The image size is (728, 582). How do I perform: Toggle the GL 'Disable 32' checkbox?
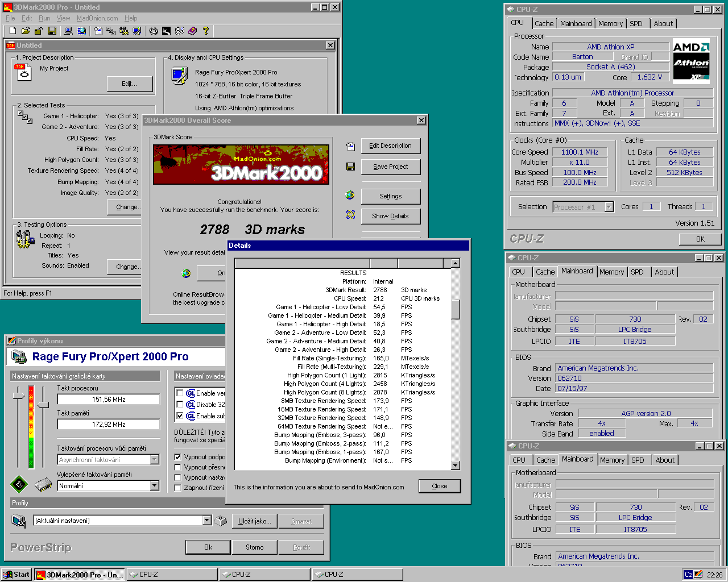click(x=180, y=405)
